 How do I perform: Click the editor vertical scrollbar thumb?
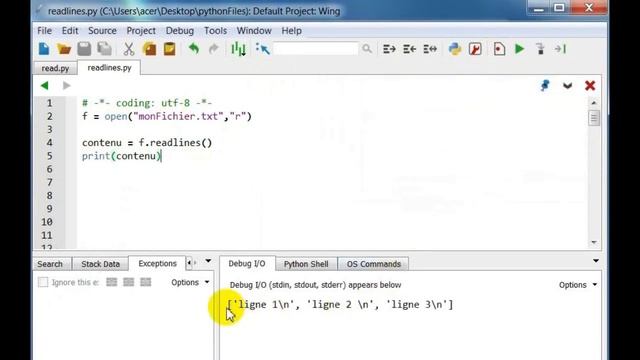(x=594, y=118)
